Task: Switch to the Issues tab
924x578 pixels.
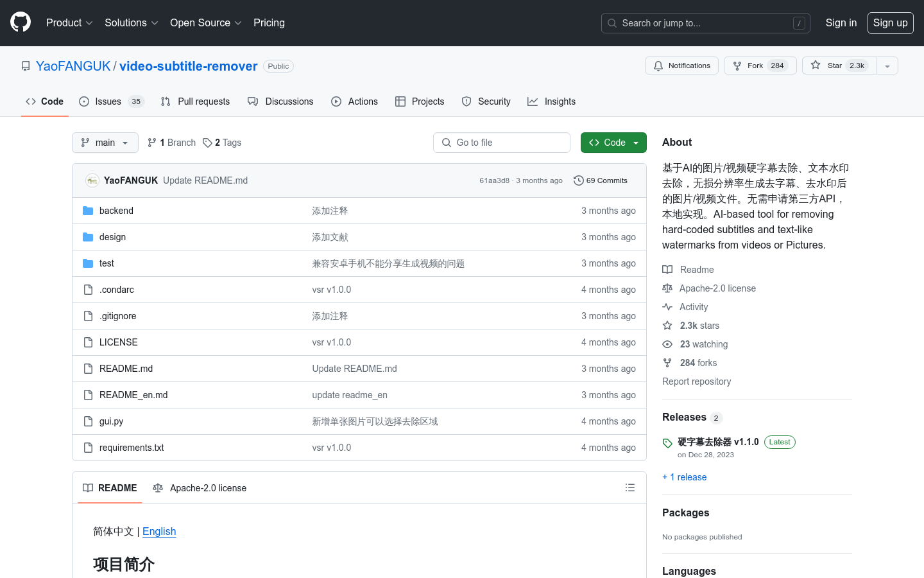Action: pos(112,101)
